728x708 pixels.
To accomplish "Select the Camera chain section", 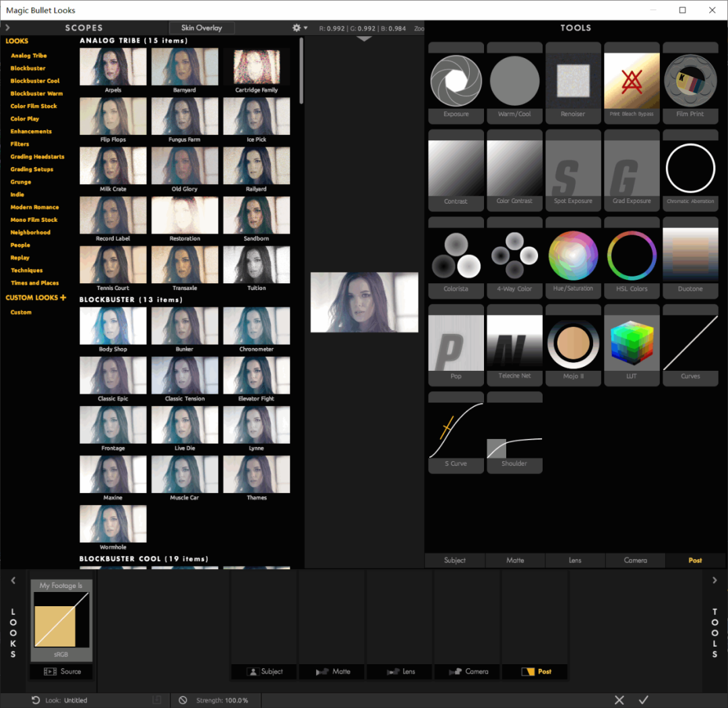I will 467,672.
